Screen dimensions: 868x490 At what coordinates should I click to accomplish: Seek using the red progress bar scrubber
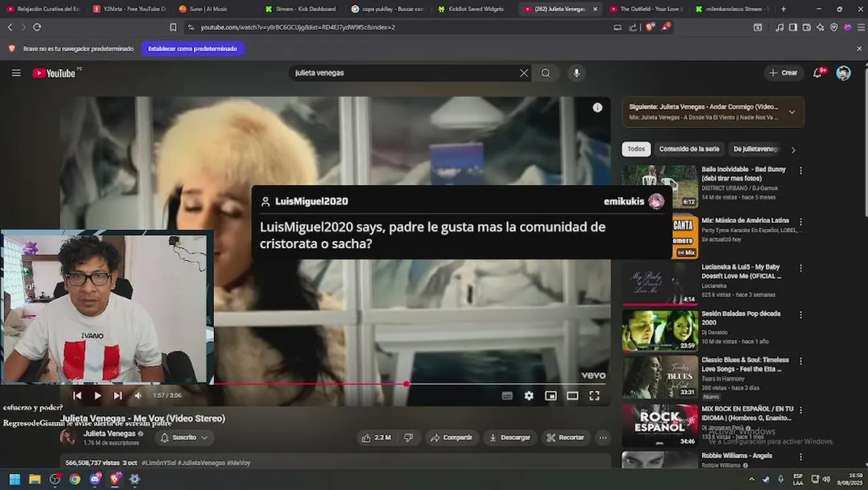[406, 384]
